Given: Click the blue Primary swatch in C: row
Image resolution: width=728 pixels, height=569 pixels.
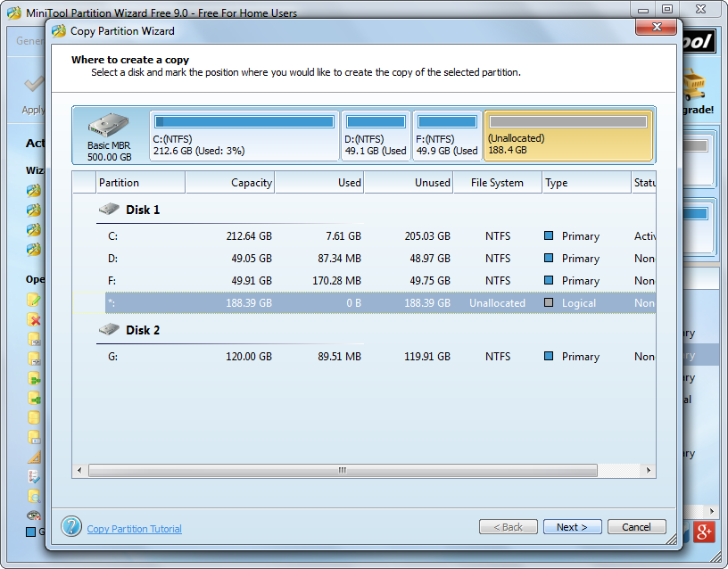Looking at the screenshot, I should [549, 235].
